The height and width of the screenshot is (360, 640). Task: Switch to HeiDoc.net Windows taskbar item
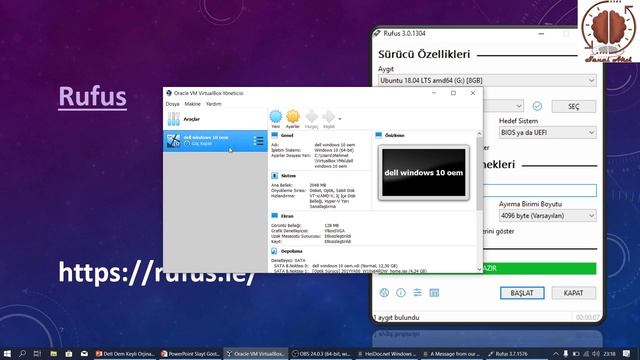point(386,354)
